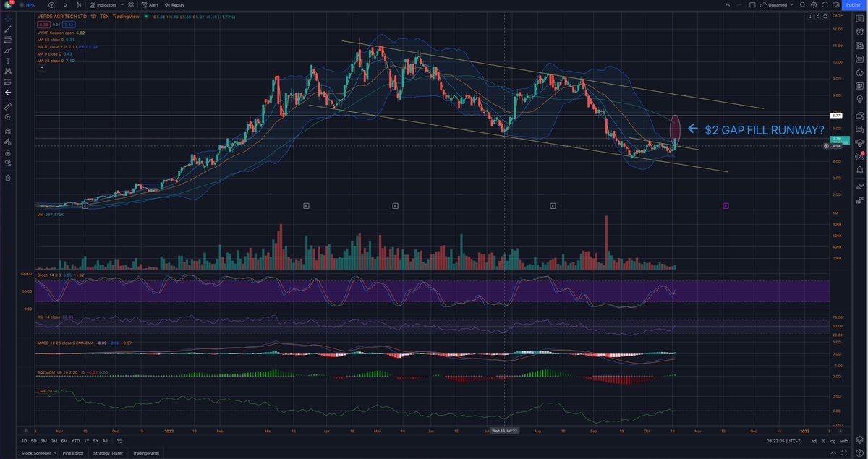Select the All time range tab
This screenshot has width=868, height=459.
click(105, 441)
